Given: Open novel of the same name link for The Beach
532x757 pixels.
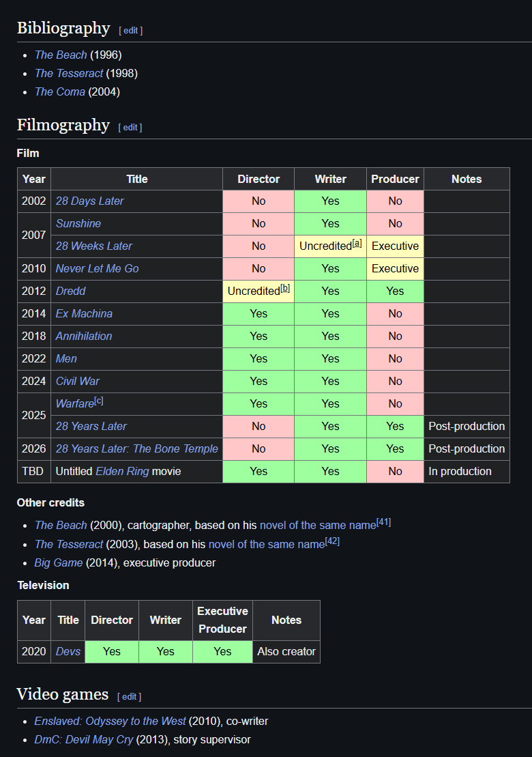Looking at the screenshot, I should pyautogui.click(x=318, y=526).
